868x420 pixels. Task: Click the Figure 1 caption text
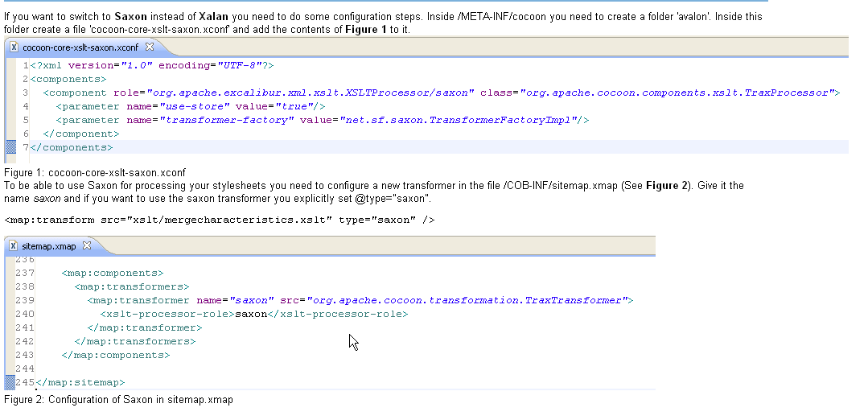(95, 173)
